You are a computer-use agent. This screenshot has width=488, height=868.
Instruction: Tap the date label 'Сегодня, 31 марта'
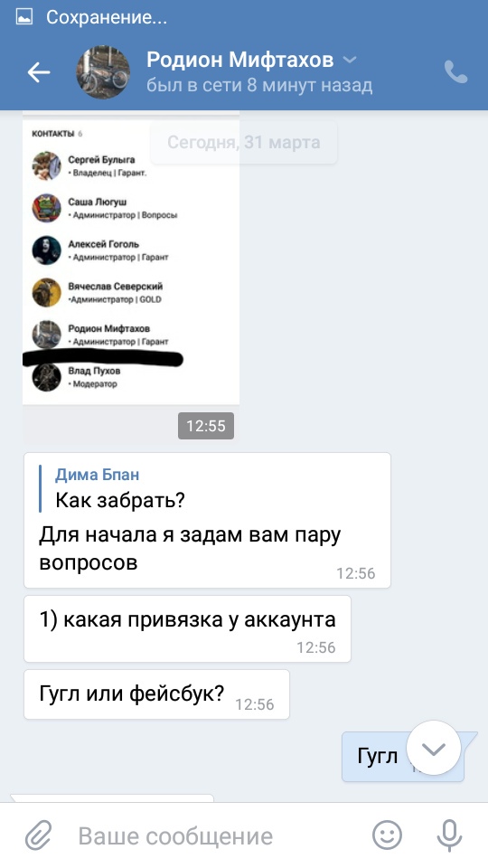(244, 142)
